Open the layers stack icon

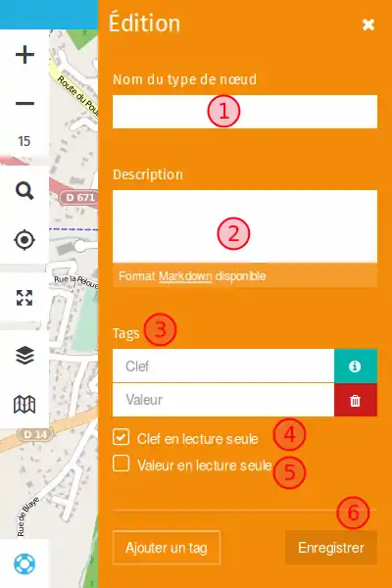24,355
